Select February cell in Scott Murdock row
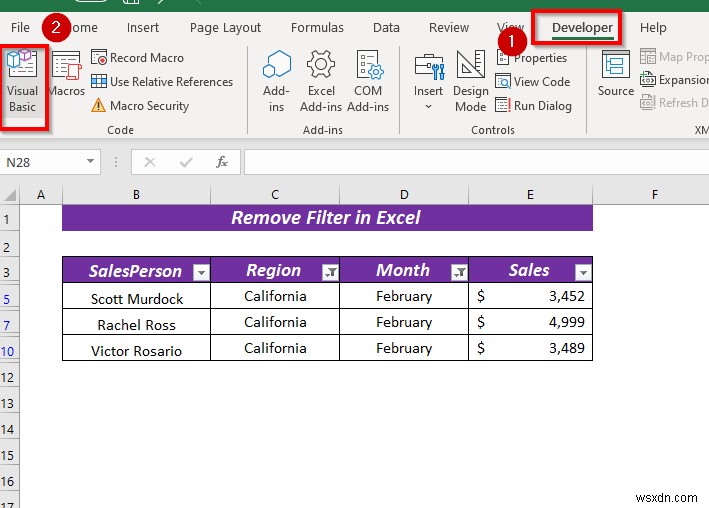The height and width of the screenshot is (508, 709). point(404,296)
